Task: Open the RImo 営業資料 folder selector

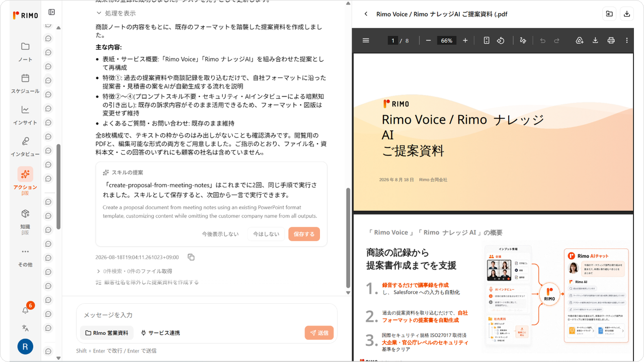Action: (107, 333)
